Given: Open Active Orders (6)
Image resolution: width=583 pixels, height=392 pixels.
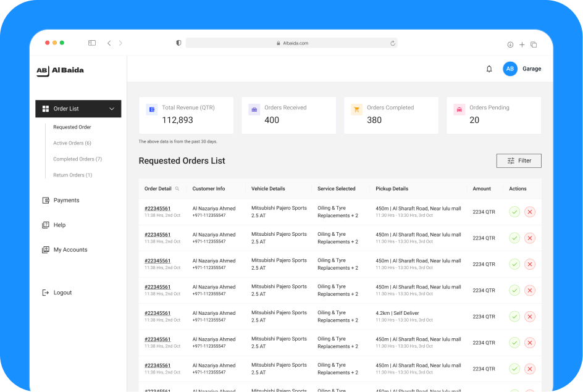Looking at the screenshot, I should [72, 143].
